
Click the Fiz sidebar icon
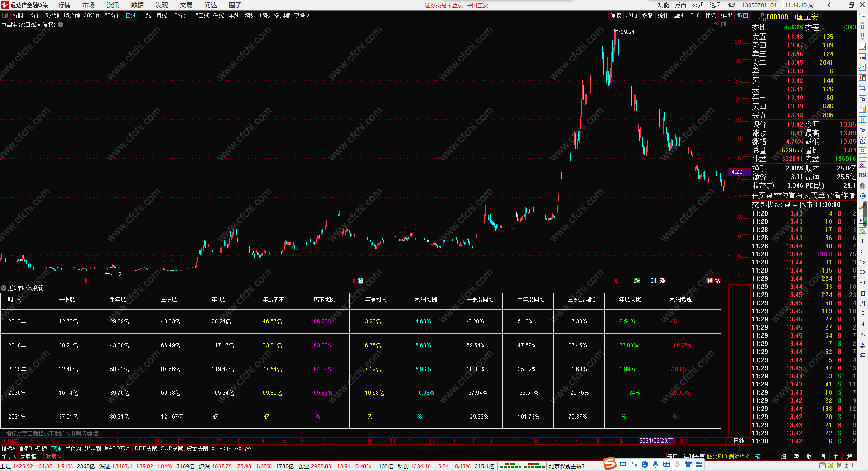863,130
